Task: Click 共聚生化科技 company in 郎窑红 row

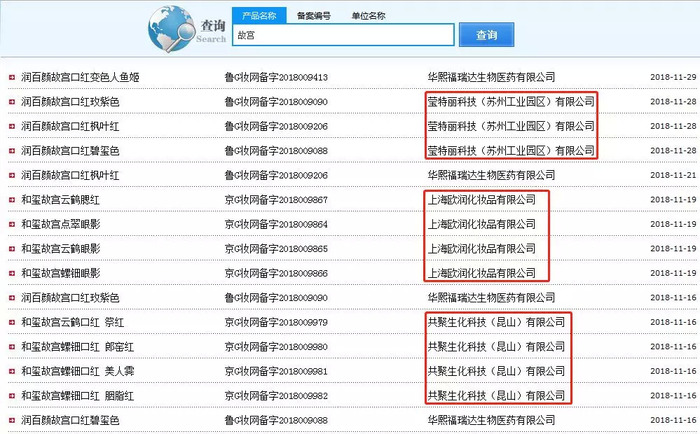Action: click(x=496, y=346)
